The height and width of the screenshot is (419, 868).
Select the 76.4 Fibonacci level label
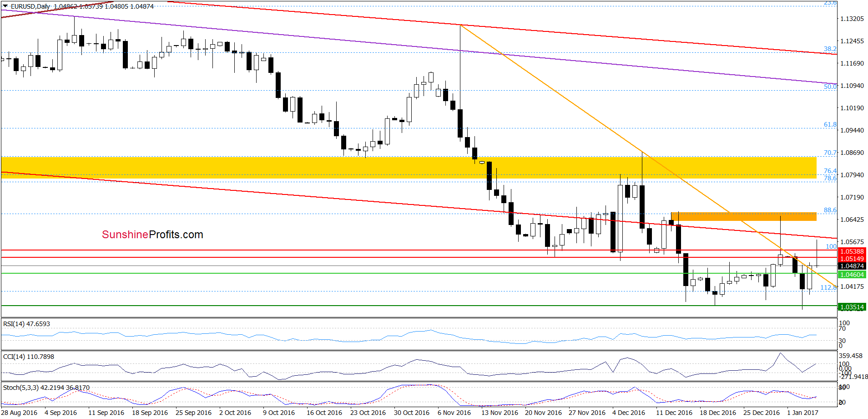pyautogui.click(x=830, y=171)
